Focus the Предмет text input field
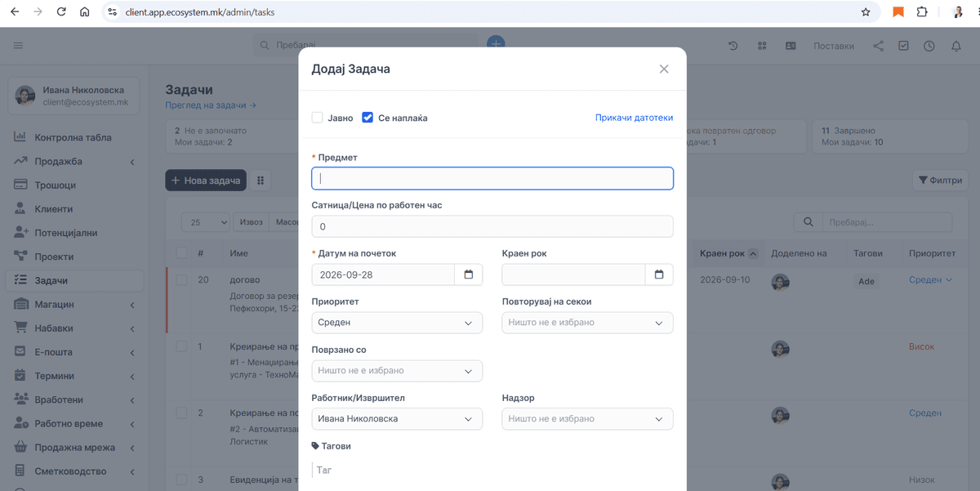The height and width of the screenshot is (491, 980). (x=492, y=178)
